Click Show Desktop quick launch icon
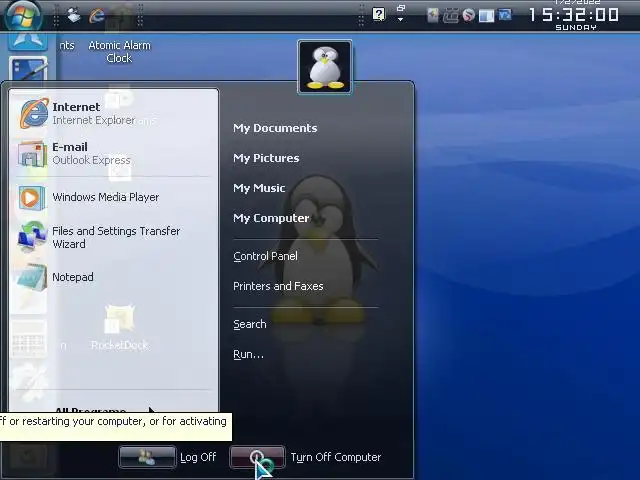Screen dimensions: 640x480 [74, 16]
